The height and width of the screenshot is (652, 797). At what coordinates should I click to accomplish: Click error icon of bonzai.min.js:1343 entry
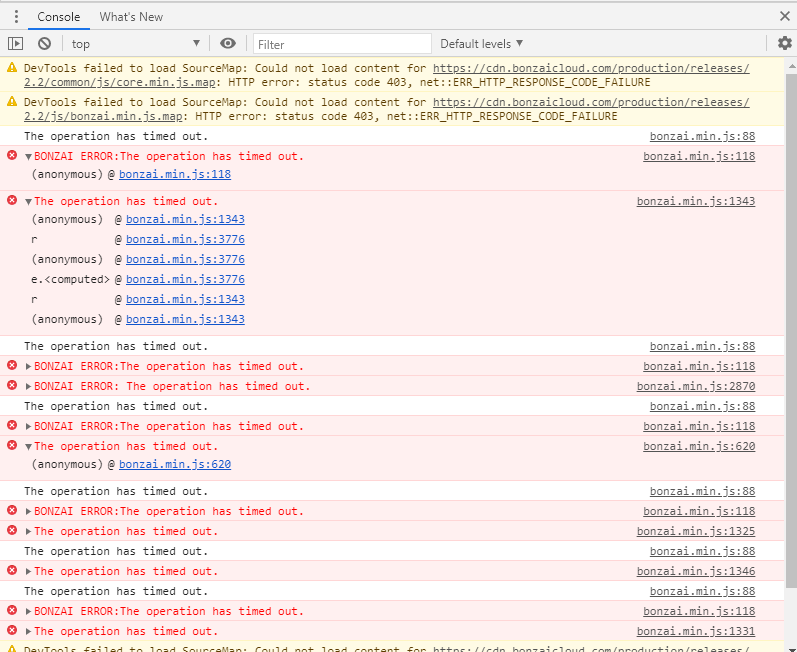click(12, 200)
